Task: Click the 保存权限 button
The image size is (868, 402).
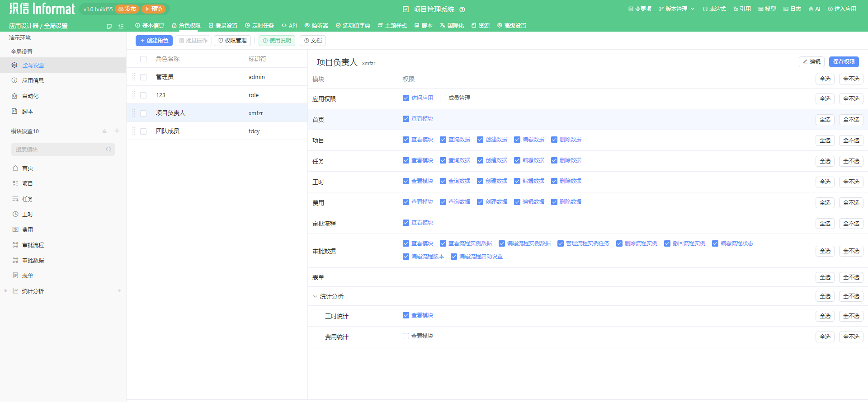Action: pyautogui.click(x=844, y=62)
